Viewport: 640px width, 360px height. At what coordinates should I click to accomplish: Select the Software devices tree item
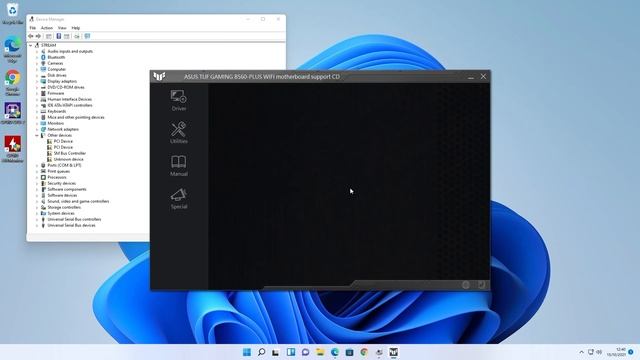(x=62, y=196)
